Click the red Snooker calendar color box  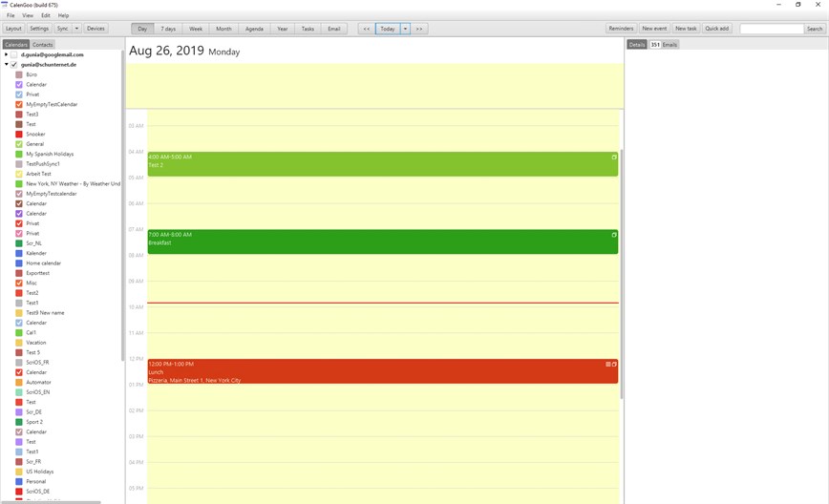[19, 135]
